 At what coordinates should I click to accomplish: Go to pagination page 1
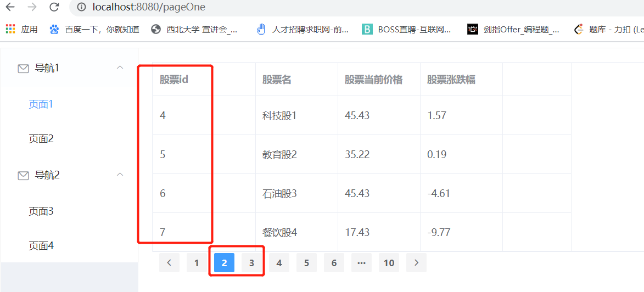(x=197, y=263)
